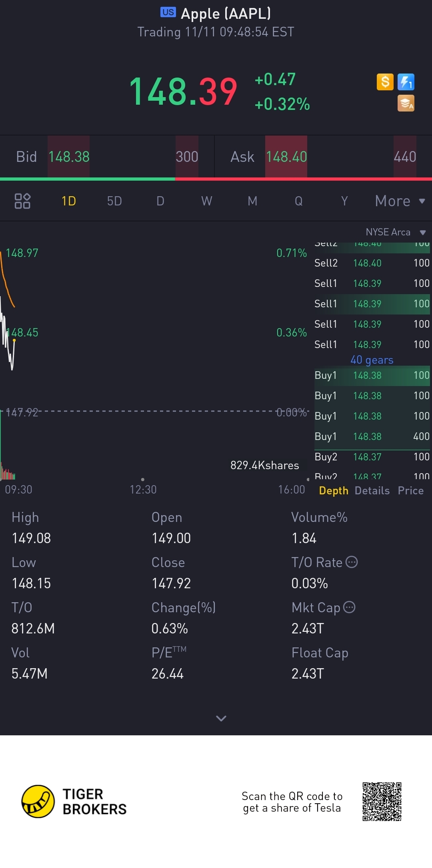432x868 pixels.
Task: Tap the orange dollar sign icon
Action: (385, 82)
